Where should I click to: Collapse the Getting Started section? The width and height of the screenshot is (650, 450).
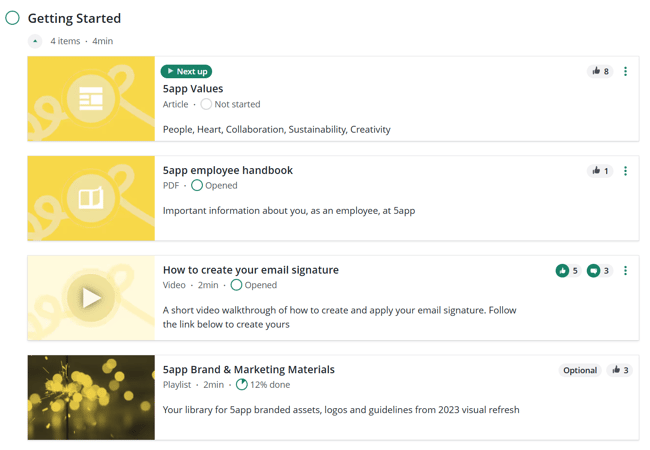click(35, 41)
